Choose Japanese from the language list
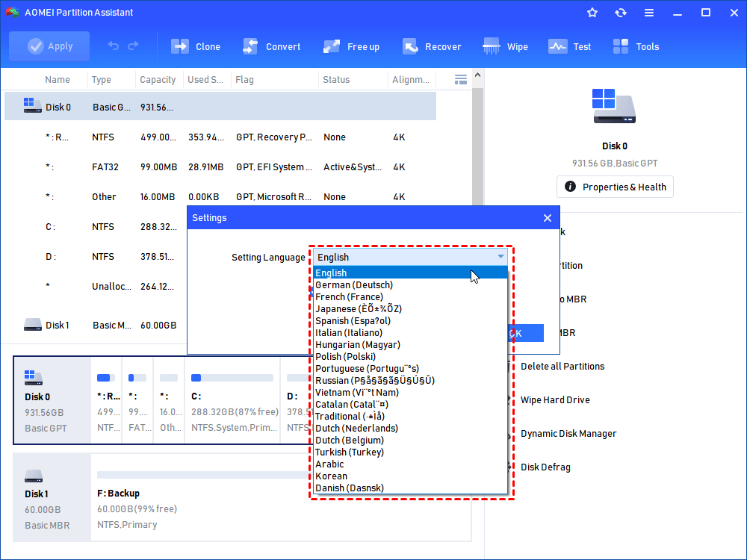The image size is (747, 560). (x=353, y=308)
